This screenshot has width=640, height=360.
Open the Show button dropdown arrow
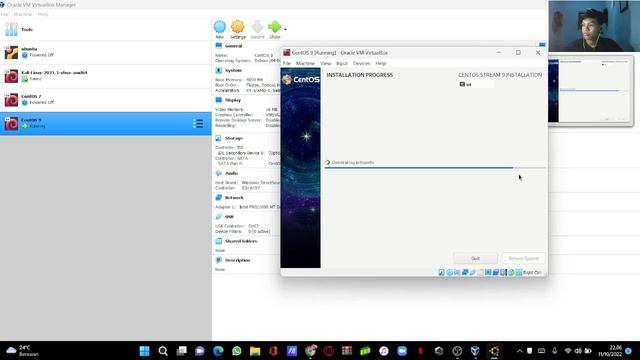coord(285,29)
